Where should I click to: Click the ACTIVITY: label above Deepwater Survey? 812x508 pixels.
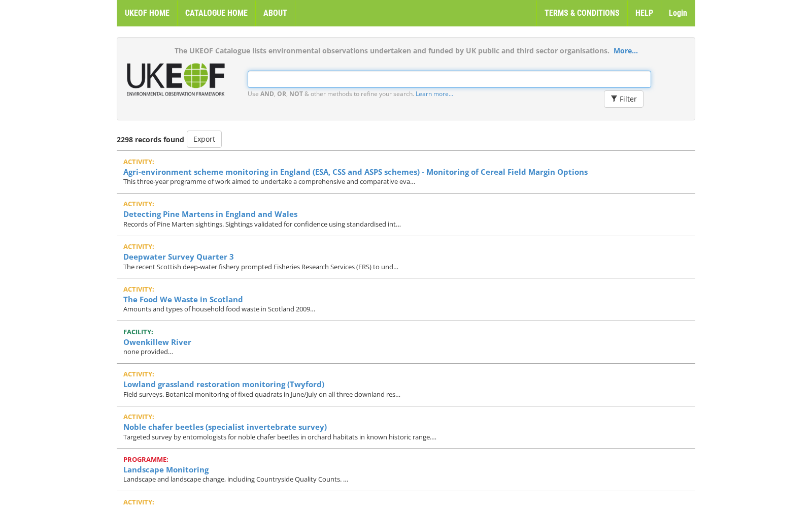[x=139, y=246]
